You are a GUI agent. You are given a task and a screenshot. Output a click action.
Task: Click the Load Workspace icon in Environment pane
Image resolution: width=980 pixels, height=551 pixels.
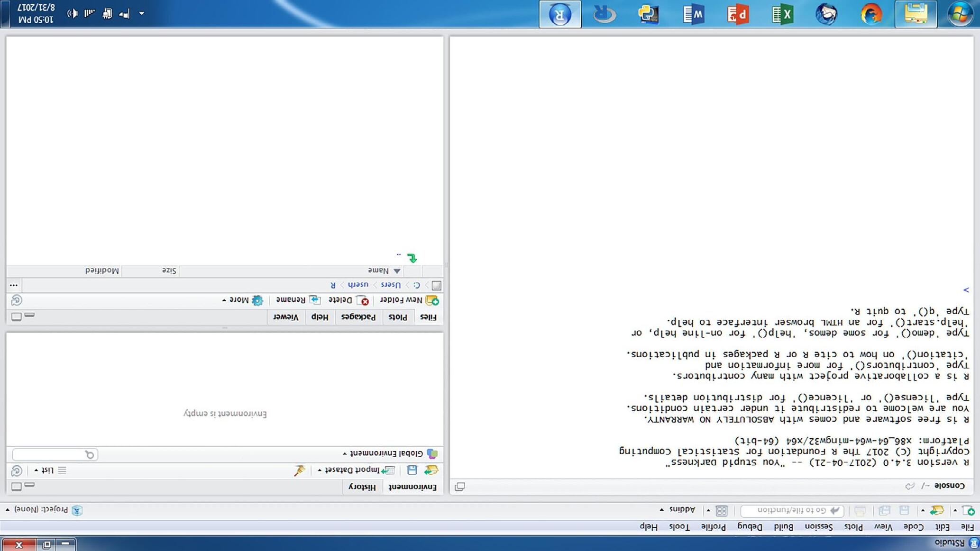point(431,470)
